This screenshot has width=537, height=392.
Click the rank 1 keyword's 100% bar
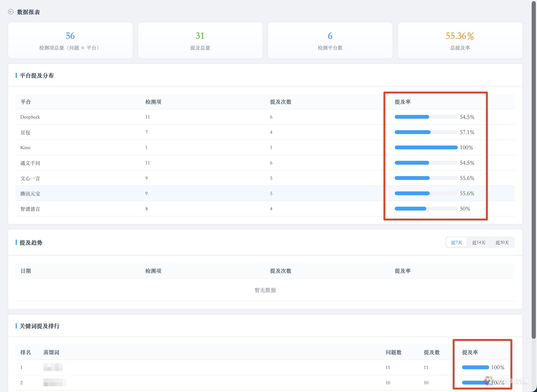coord(475,367)
